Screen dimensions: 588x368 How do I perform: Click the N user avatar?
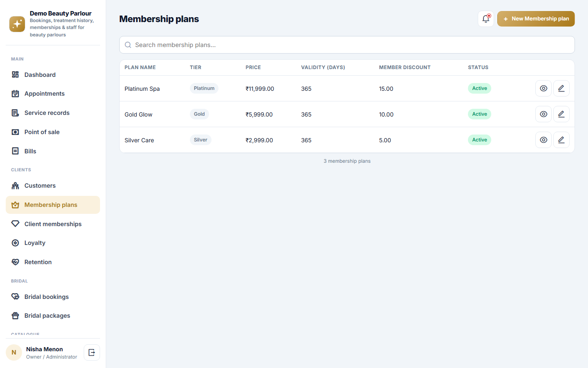14,352
